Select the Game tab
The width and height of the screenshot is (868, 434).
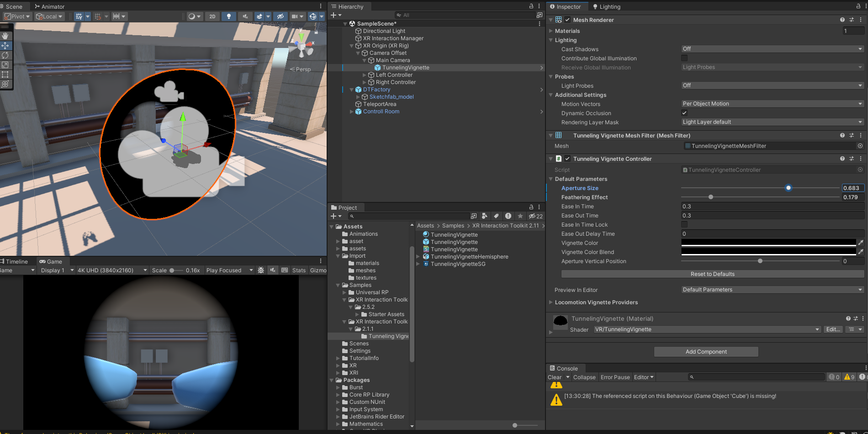click(x=51, y=261)
